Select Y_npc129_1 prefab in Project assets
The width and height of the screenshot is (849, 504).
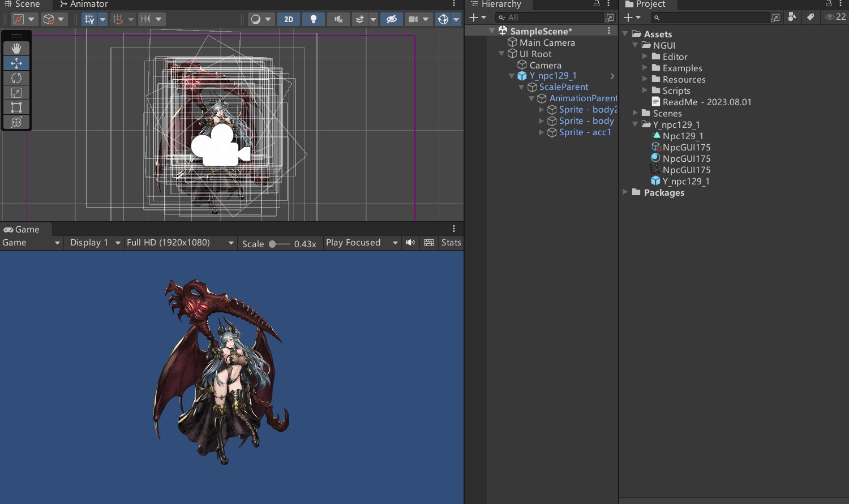(680, 181)
